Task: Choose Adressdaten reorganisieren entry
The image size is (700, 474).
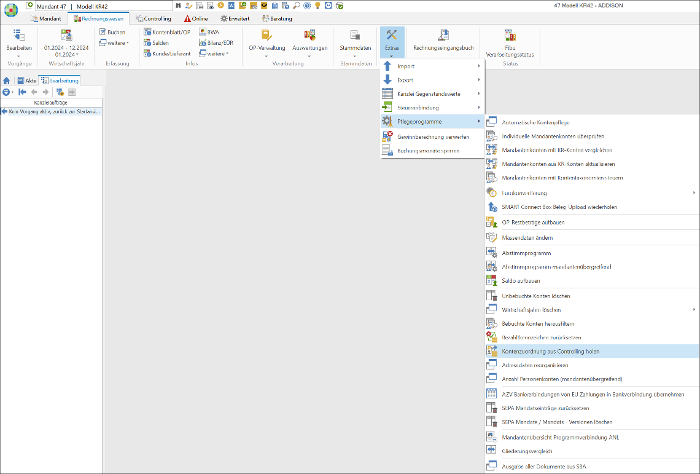Action: click(x=592, y=365)
